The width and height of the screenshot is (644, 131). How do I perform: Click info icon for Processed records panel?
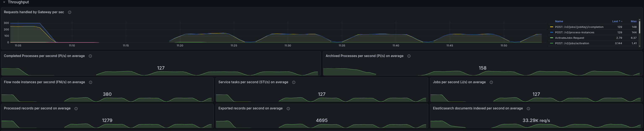click(x=76, y=109)
